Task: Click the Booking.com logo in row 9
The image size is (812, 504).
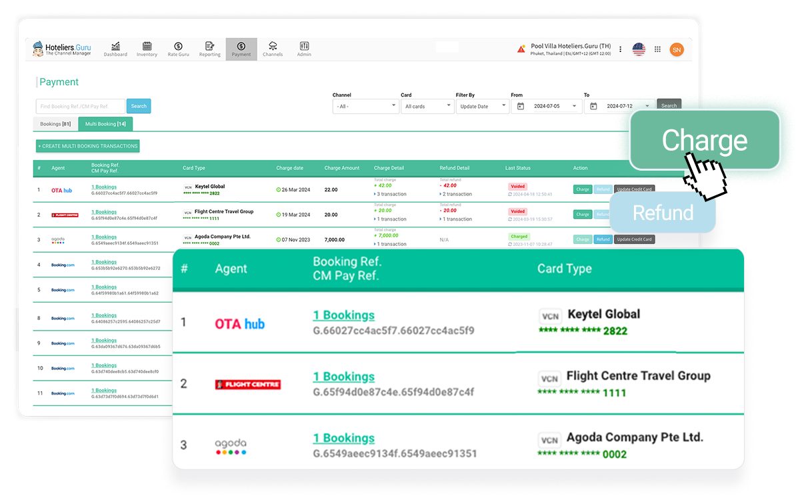Action: pyautogui.click(x=63, y=343)
